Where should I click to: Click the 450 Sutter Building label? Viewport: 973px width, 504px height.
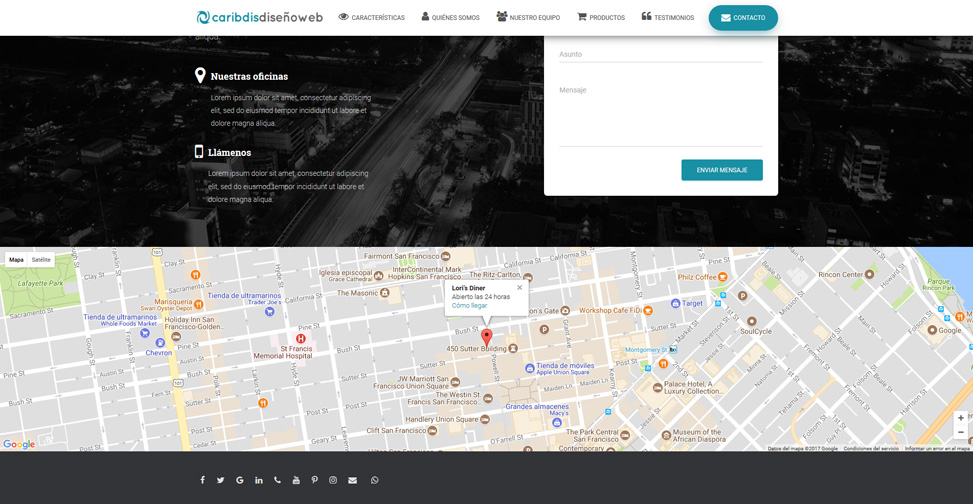(x=477, y=349)
